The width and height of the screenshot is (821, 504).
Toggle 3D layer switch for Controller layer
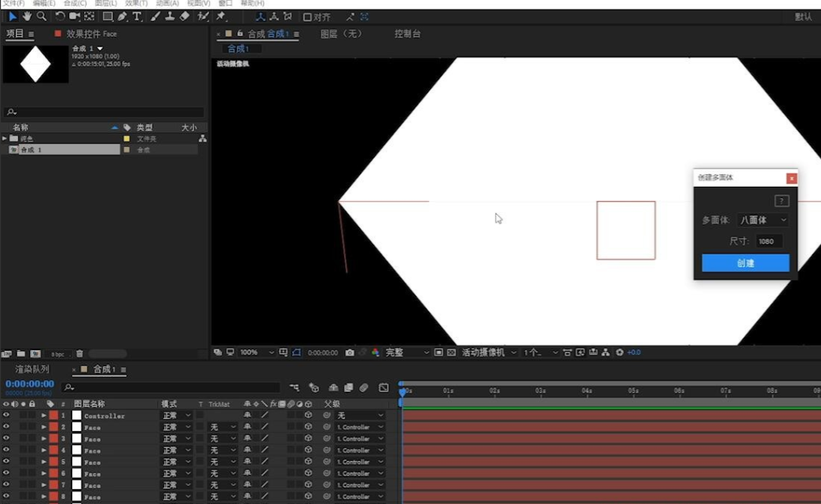(309, 415)
